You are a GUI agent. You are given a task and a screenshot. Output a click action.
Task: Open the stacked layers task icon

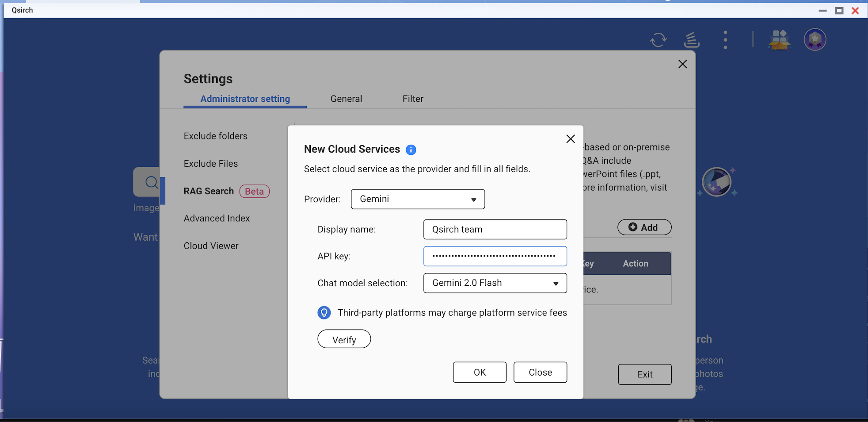tap(692, 40)
